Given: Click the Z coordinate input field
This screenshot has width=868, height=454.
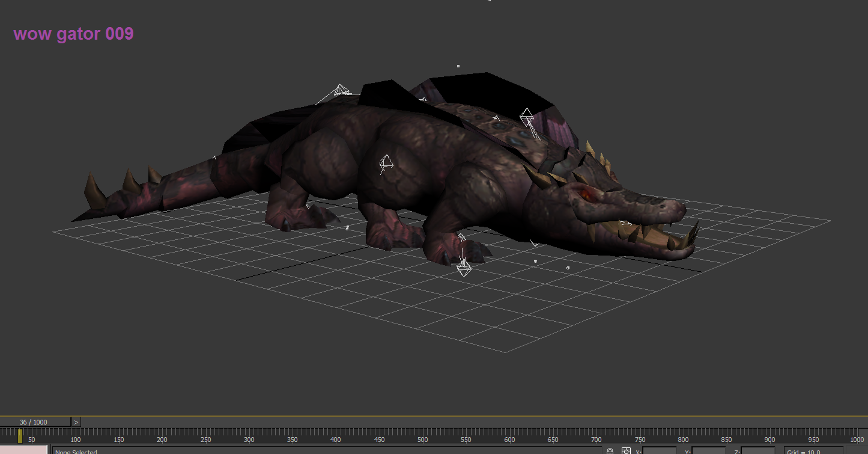Looking at the screenshot, I should (758, 451).
